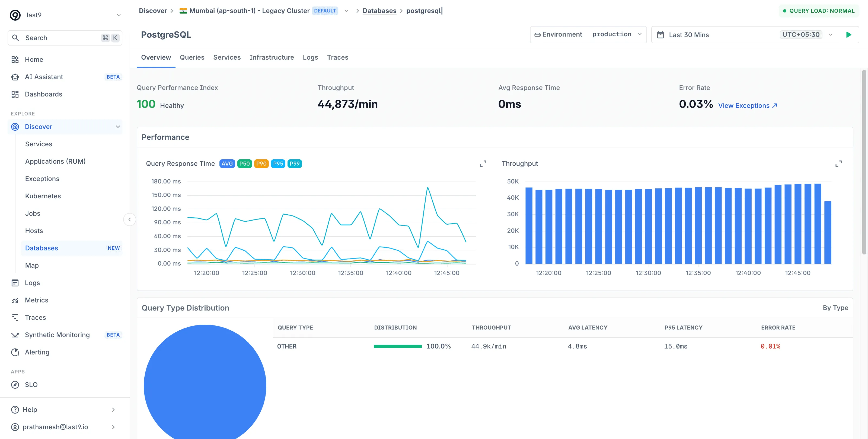Toggle the P90 series badge
Screen dimensions: 868x439
[261, 164]
